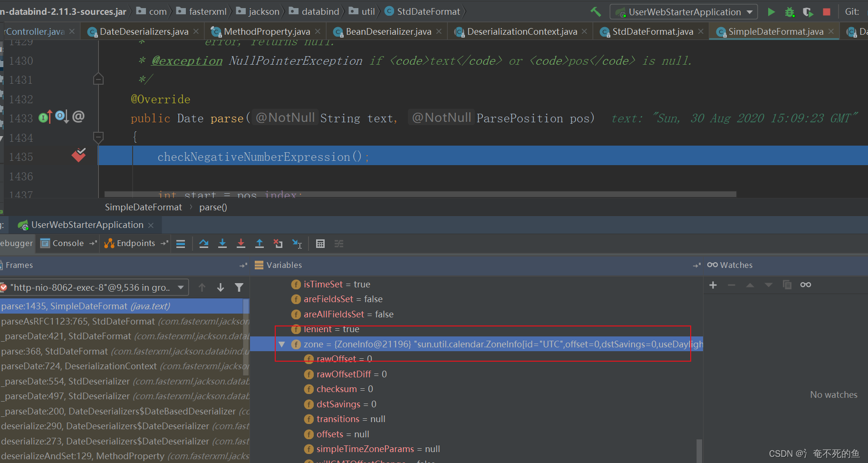This screenshot has height=463, width=868.
Task: Toggle the breakpoint on line 1435
Action: click(79, 155)
